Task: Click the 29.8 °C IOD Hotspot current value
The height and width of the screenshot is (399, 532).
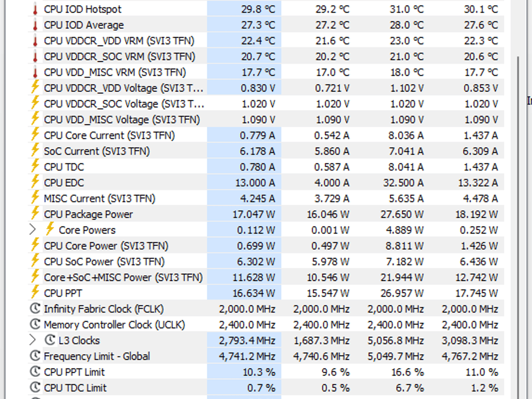Action: pos(258,10)
